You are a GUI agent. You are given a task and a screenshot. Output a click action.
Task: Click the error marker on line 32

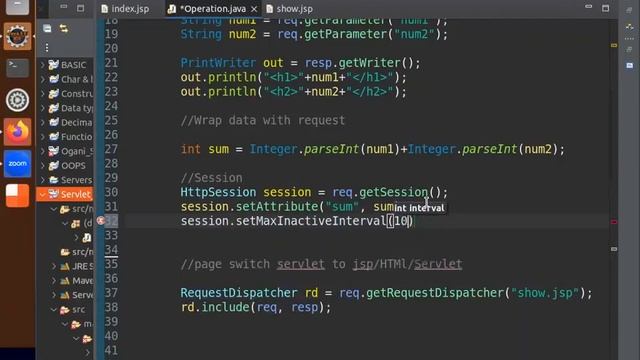[x=100, y=221]
